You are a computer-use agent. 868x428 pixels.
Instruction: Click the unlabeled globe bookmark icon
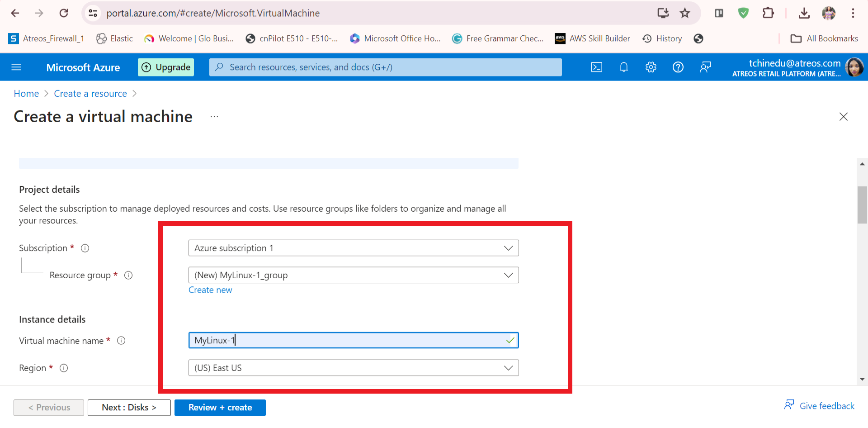coord(698,38)
